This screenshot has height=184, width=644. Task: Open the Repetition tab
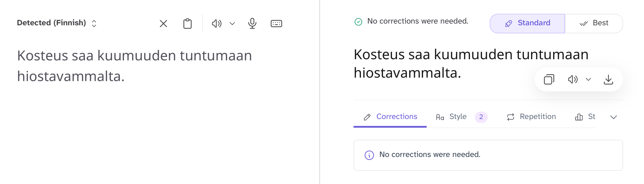point(531,117)
